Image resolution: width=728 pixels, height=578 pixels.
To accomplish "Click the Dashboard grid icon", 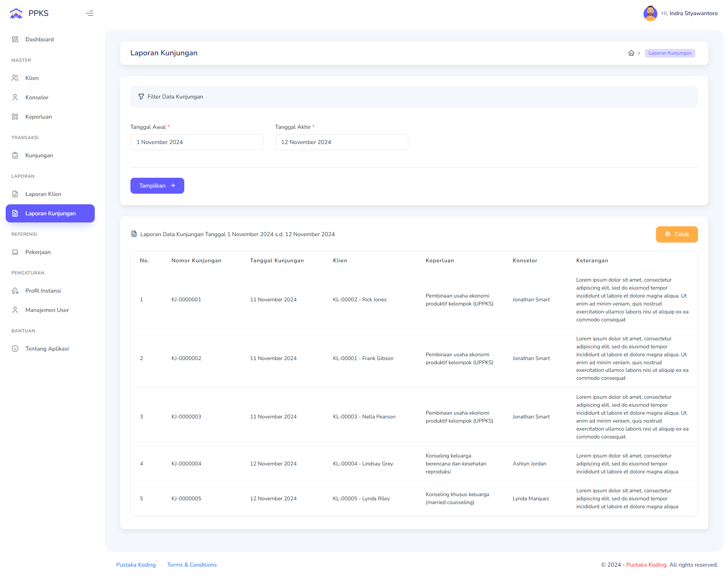I will click(15, 39).
